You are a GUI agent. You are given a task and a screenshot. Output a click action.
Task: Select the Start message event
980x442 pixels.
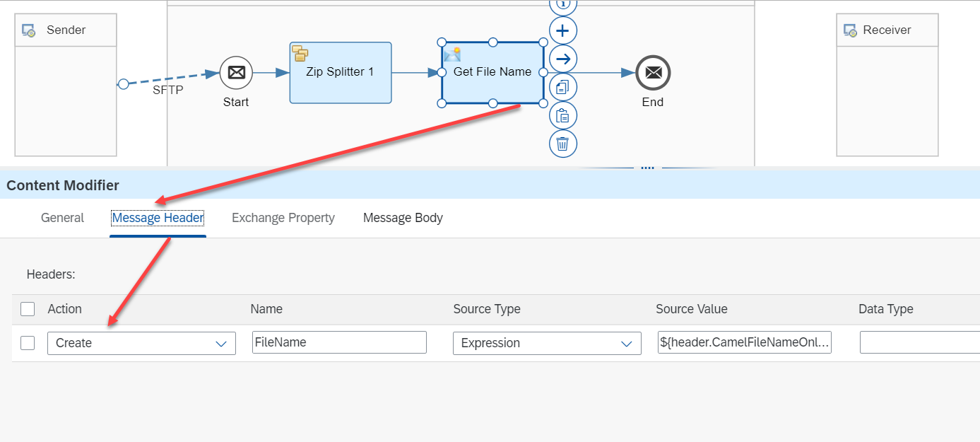click(x=235, y=72)
